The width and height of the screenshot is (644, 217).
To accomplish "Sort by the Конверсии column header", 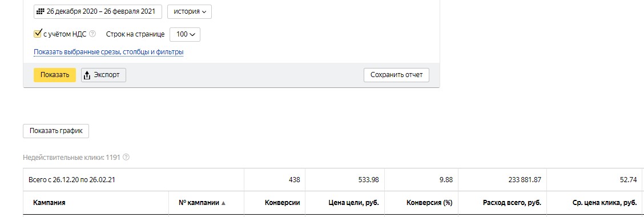I will 282,203.
